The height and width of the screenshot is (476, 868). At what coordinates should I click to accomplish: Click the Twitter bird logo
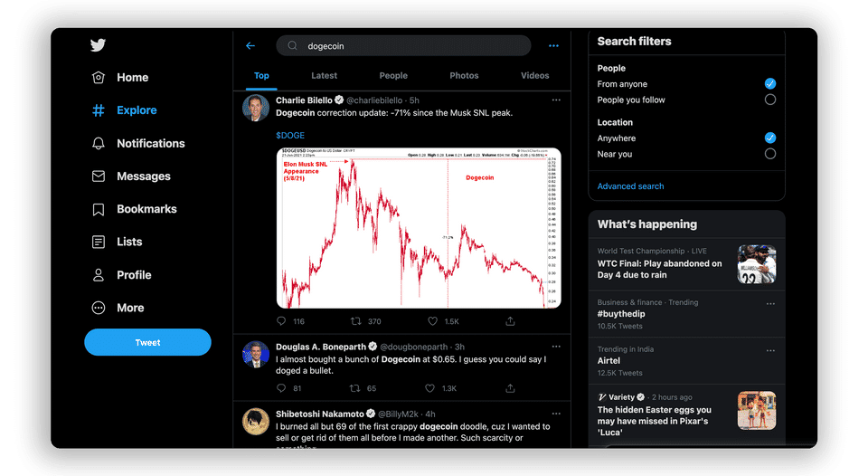click(x=98, y=46)
